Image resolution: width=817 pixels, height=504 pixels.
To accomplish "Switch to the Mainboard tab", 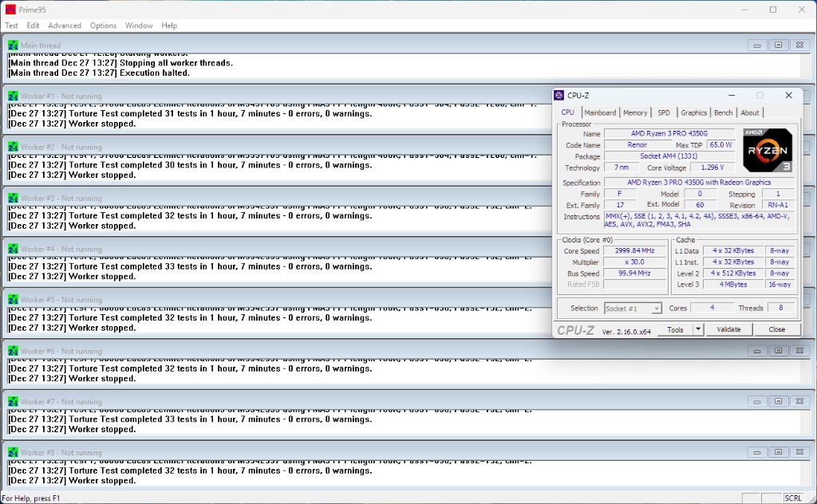I will pos(600,113).
